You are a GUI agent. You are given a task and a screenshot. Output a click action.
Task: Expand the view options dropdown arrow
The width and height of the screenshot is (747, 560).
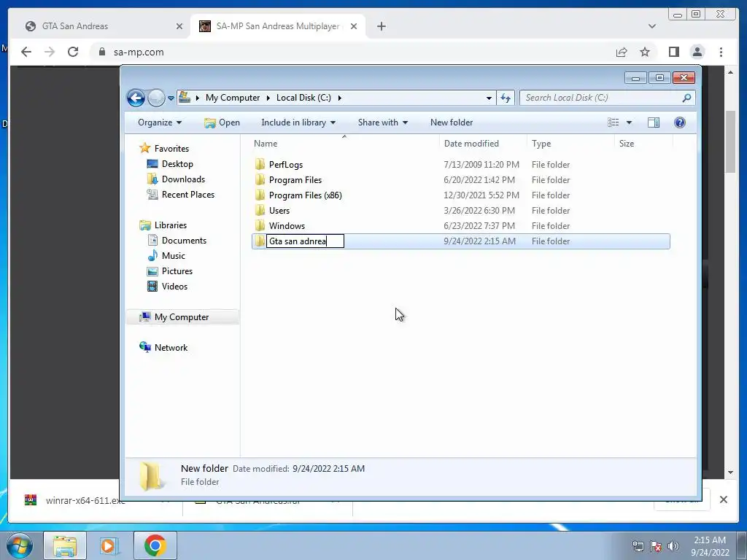629,122
